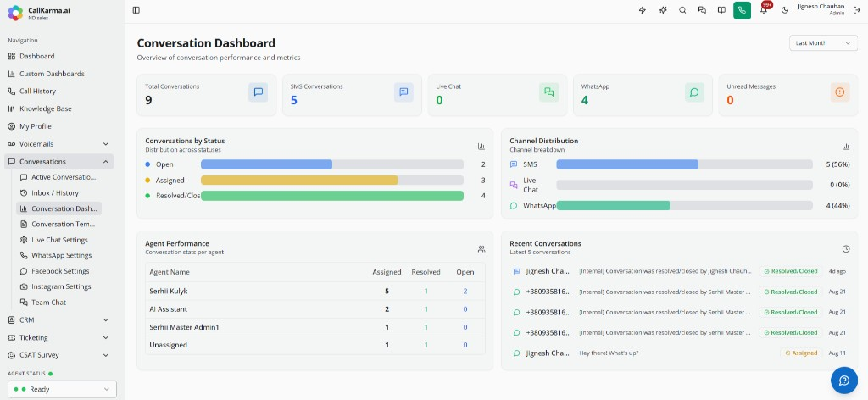The width and height of the screenshot is (868, 400).
Task: Click the Live Chat channel icon in distribution
Action: (514, 185)
